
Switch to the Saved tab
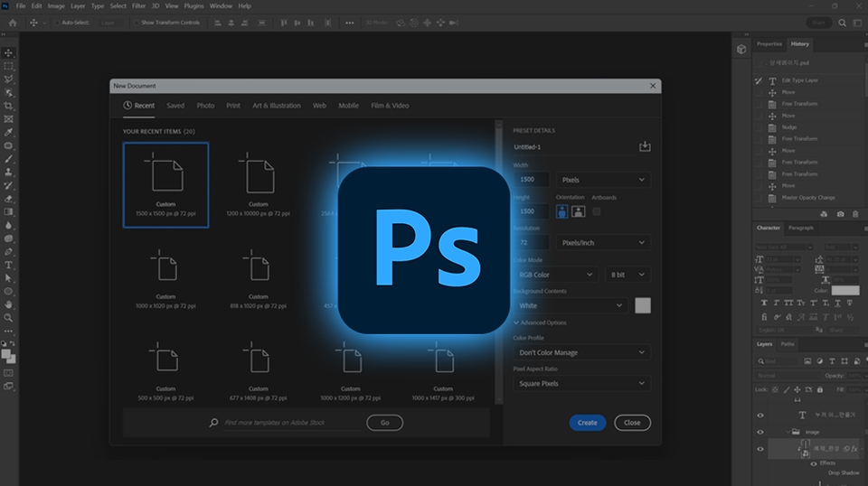175,106
